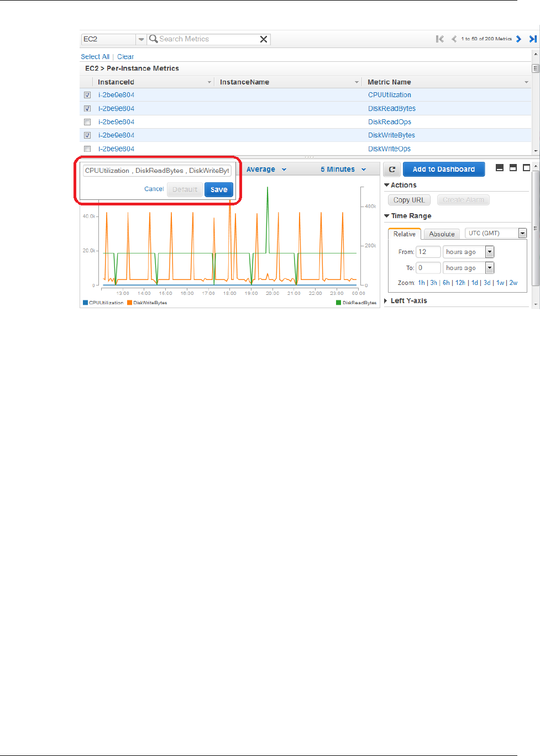The image size is (540, 756).
Task: Click DiskWriteBytes orange legend swatch
Action: coord(130,303)
